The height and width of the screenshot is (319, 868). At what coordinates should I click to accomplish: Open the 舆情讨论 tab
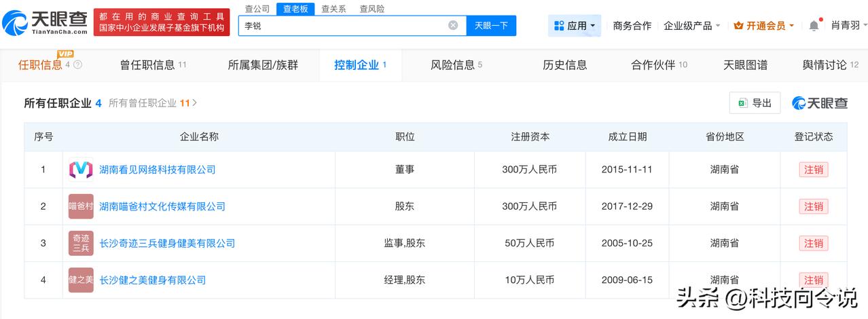pyautogui.click(x=830, y=65)
